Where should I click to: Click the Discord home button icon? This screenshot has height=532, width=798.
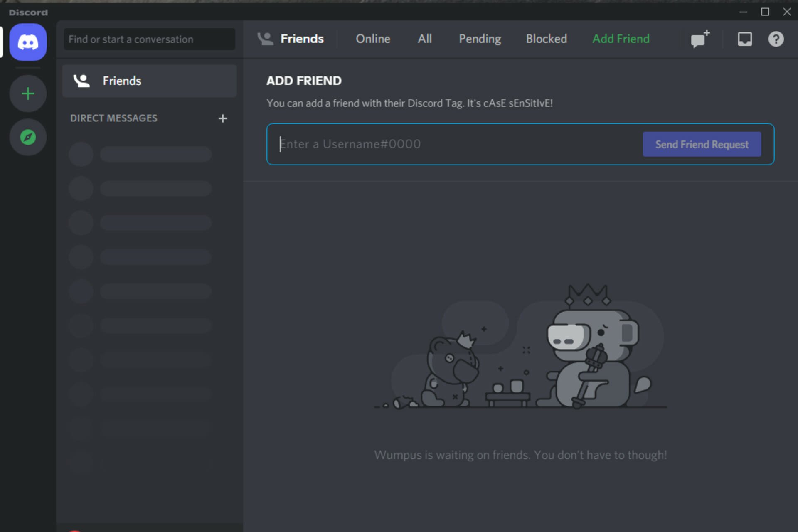click(27, 42)
